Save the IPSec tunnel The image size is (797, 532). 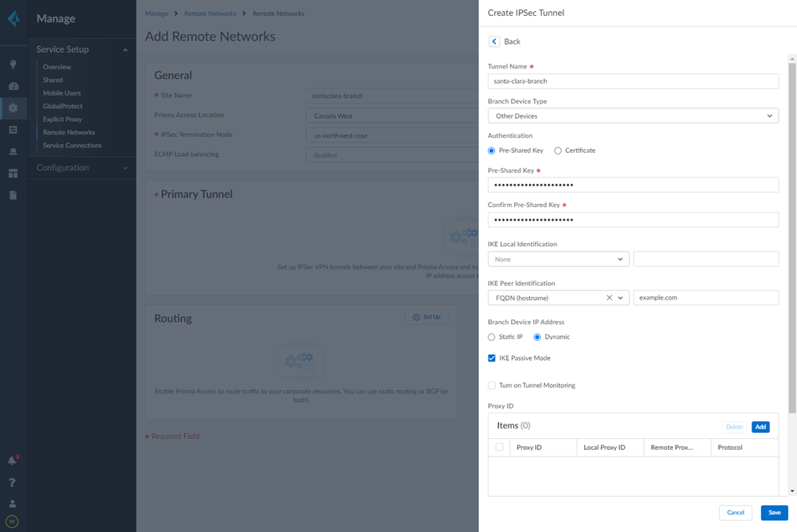(774, 513)
